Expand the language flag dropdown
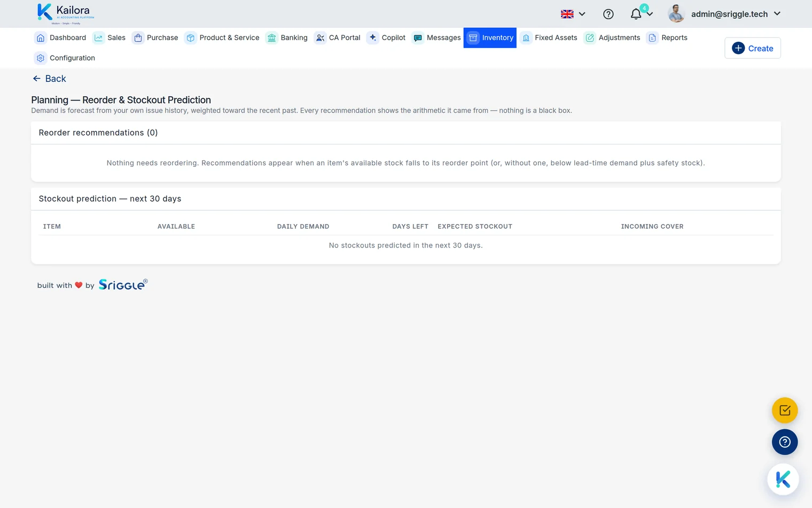The height and width of the screenshot is (508, 812). click(x=573, y=14)
